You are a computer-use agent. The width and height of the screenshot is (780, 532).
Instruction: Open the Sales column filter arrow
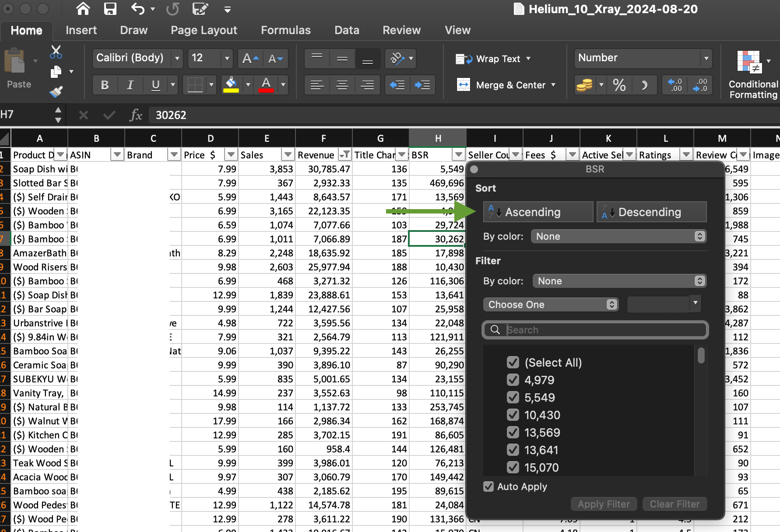coord(288,154)
